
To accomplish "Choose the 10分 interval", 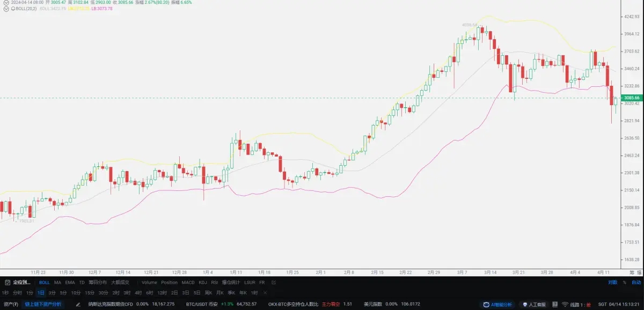I will [x=76, y=293].
